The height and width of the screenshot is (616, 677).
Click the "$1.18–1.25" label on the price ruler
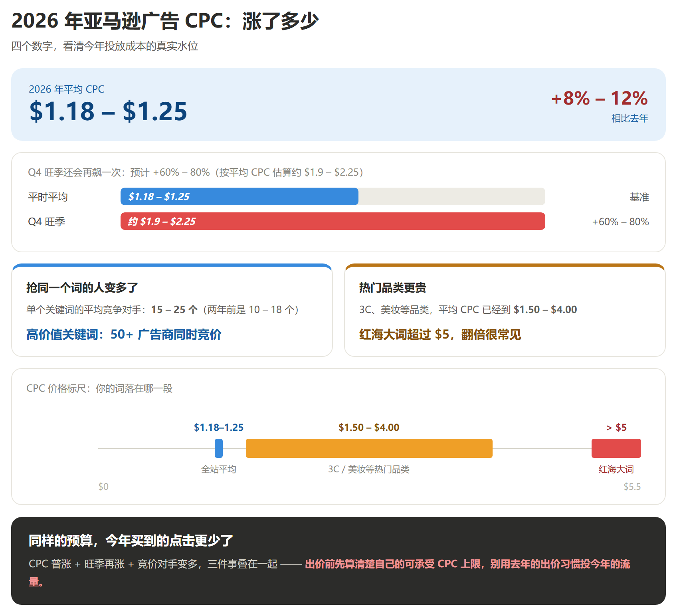click(219, 427)
